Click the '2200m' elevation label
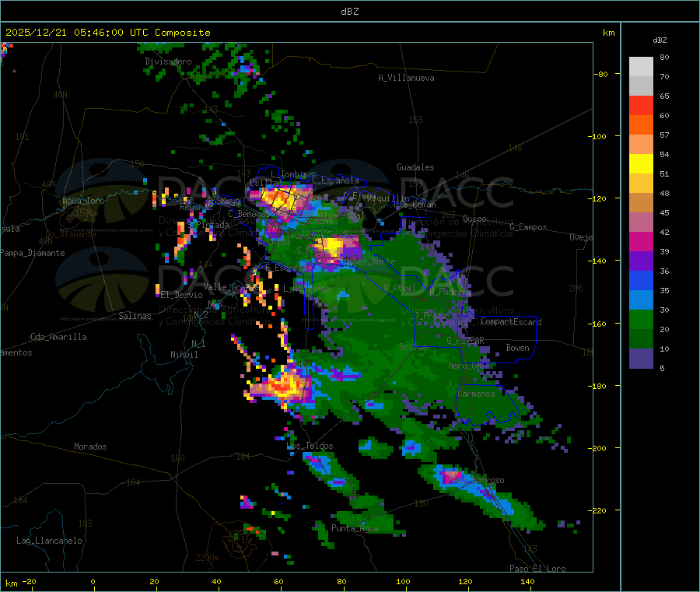This screenshot has width=700, height=592. click(x=207, y=558)
